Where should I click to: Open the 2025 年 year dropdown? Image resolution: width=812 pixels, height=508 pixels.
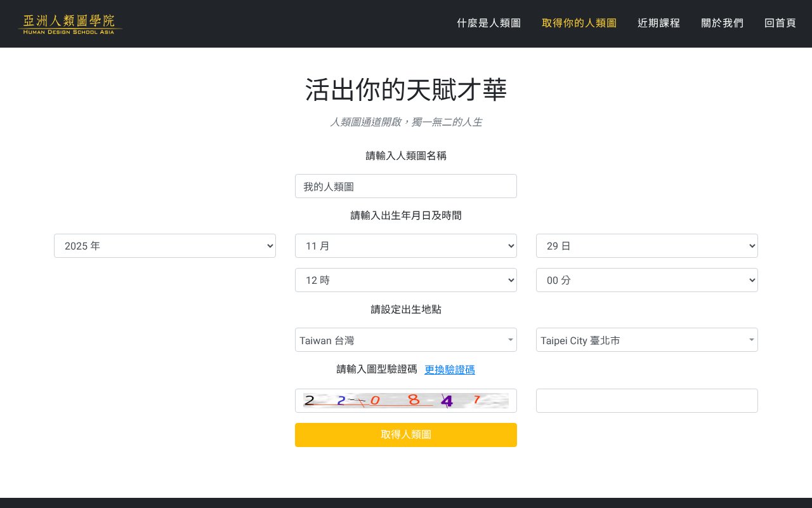(x=165, y=246)
